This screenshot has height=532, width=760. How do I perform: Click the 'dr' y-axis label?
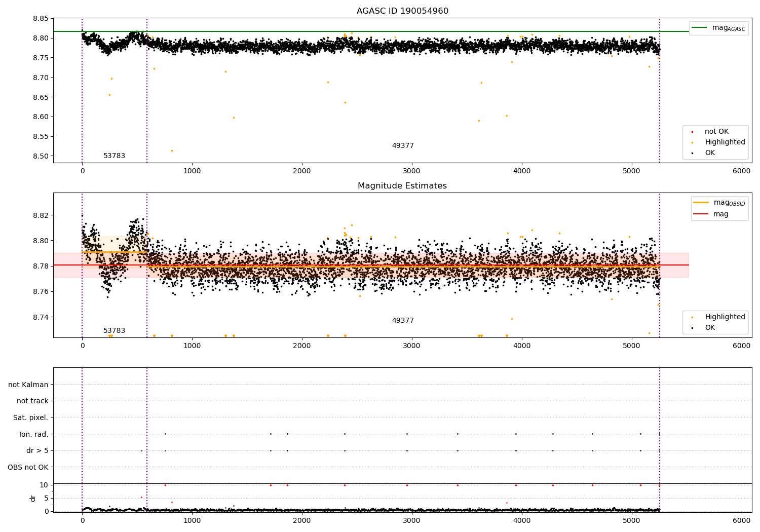33,498
